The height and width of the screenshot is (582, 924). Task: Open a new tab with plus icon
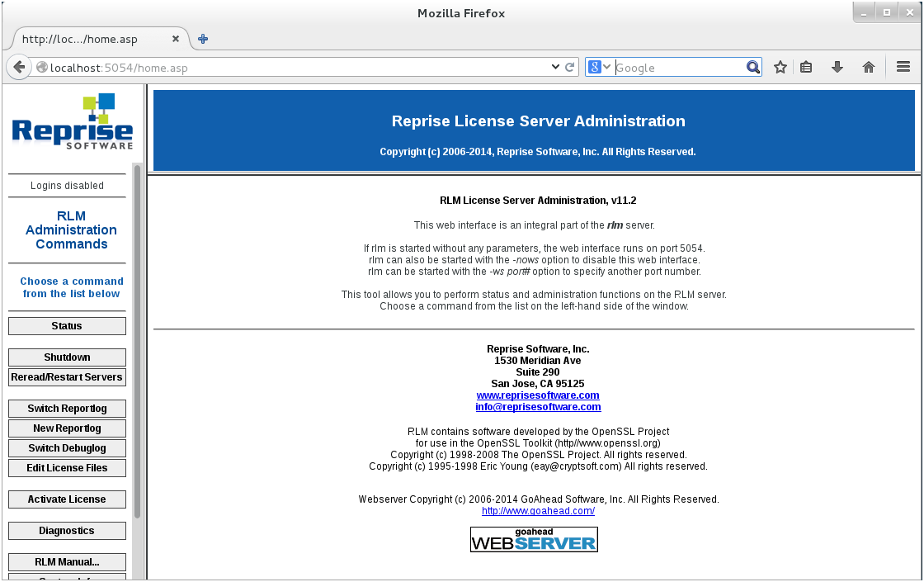click(203, 39)
